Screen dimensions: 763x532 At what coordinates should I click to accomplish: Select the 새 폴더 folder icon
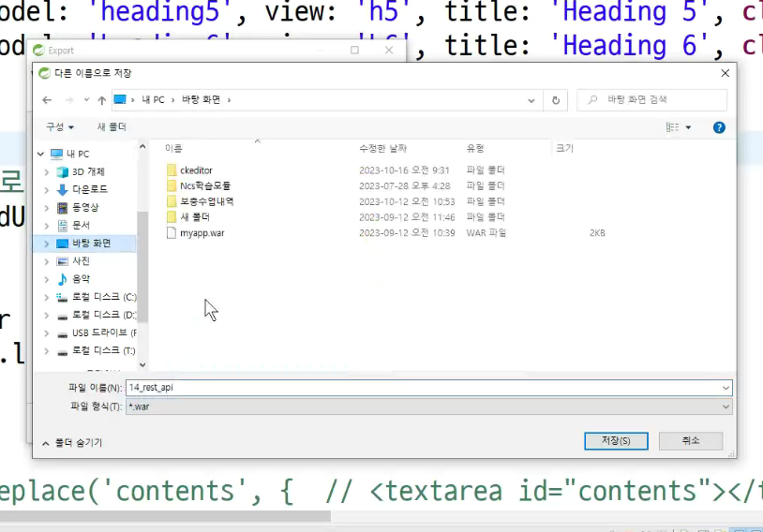click(x=172, y=217)
